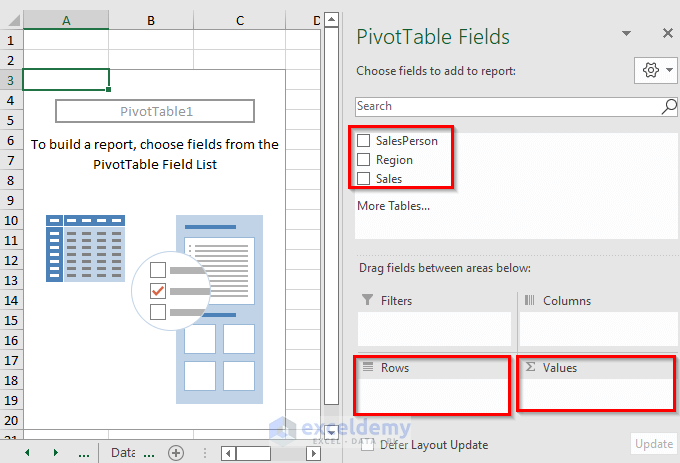Viewport: 680px width, 463px height.
Task: Switch to the Data sheet tab
Action: (x=123, y=453)
